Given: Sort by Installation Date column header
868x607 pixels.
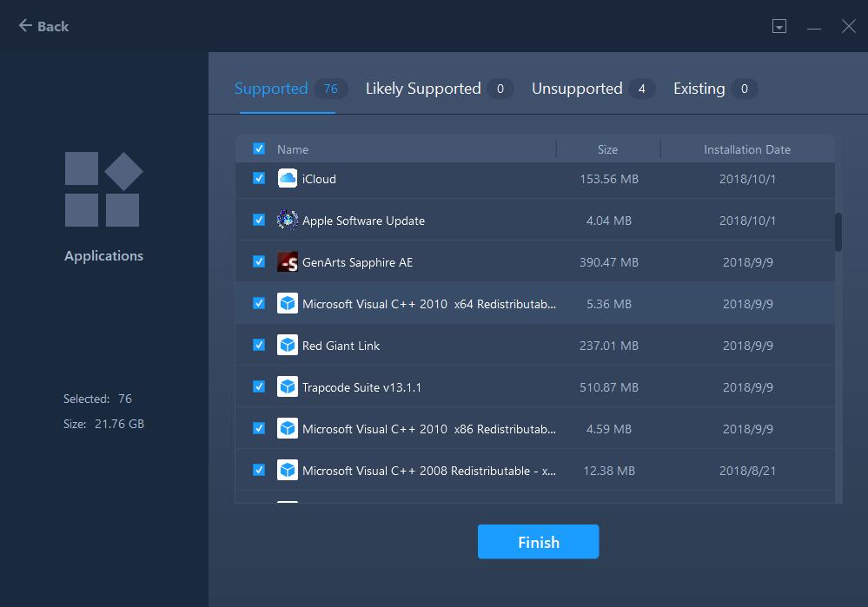Looking at the screenshot, I should pyautogui.click(x=746, y=149).
